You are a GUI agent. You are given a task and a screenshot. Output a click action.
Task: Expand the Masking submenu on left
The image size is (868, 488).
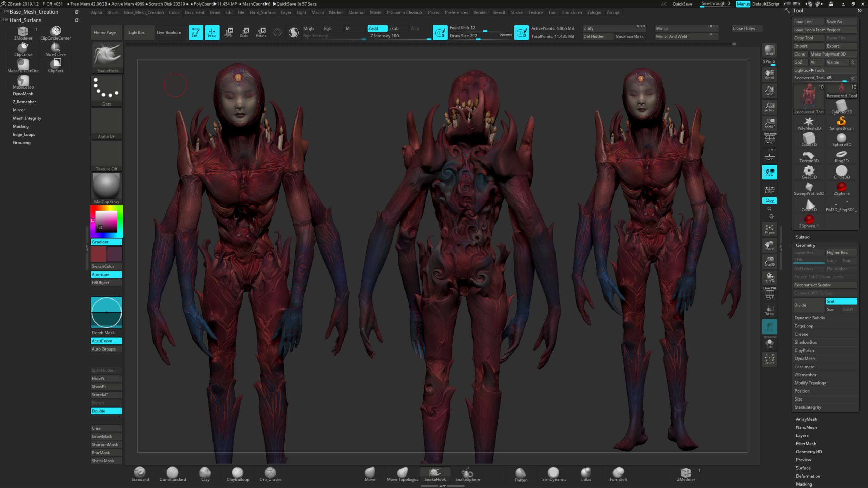[21, 126]
